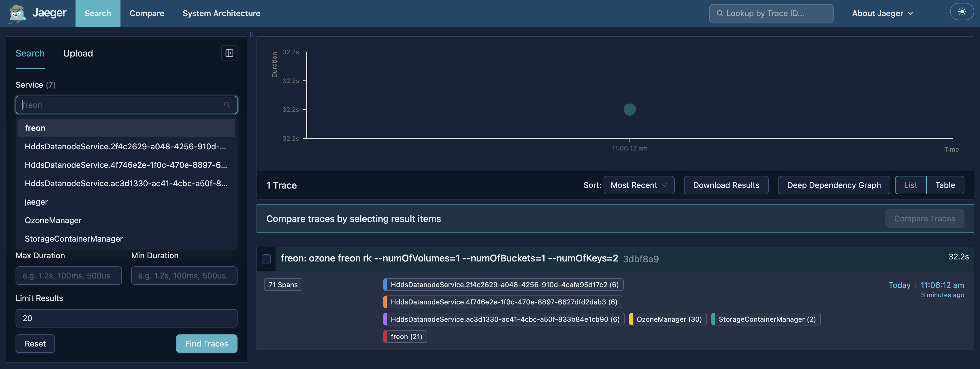Click the magnifier icon in Service field
Viewport: 980px width, 369px height.
coord(227,105)
